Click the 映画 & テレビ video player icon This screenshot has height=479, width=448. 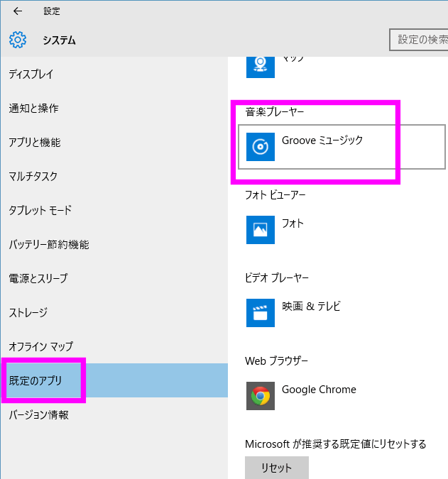coord(261,313)
